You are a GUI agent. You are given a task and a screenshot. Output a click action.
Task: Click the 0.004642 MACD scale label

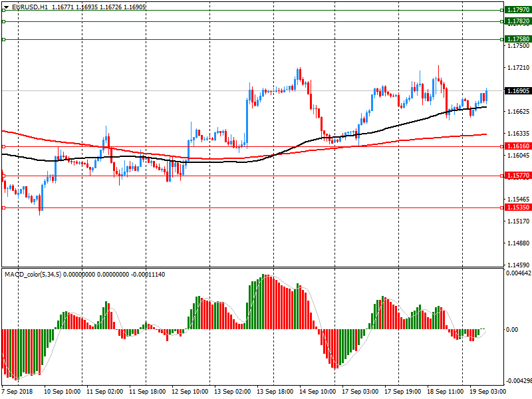coord(517,273)
